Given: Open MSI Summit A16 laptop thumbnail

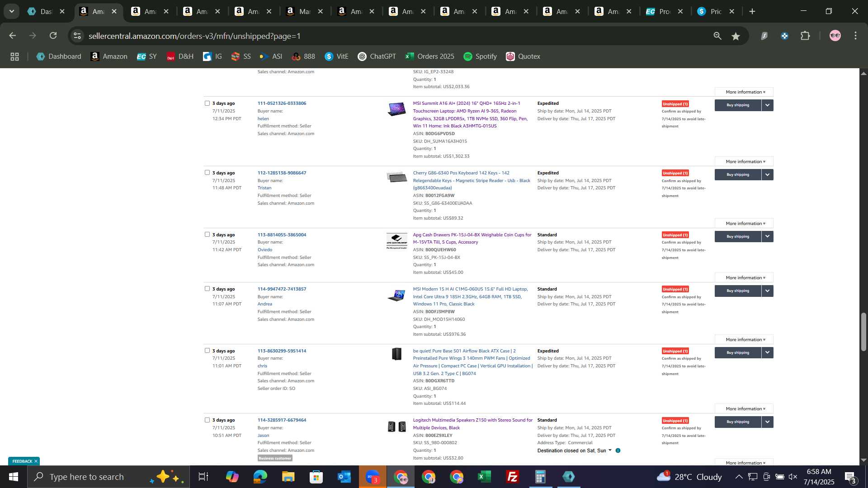Looking at the screenshot, I should click(397, 109).
